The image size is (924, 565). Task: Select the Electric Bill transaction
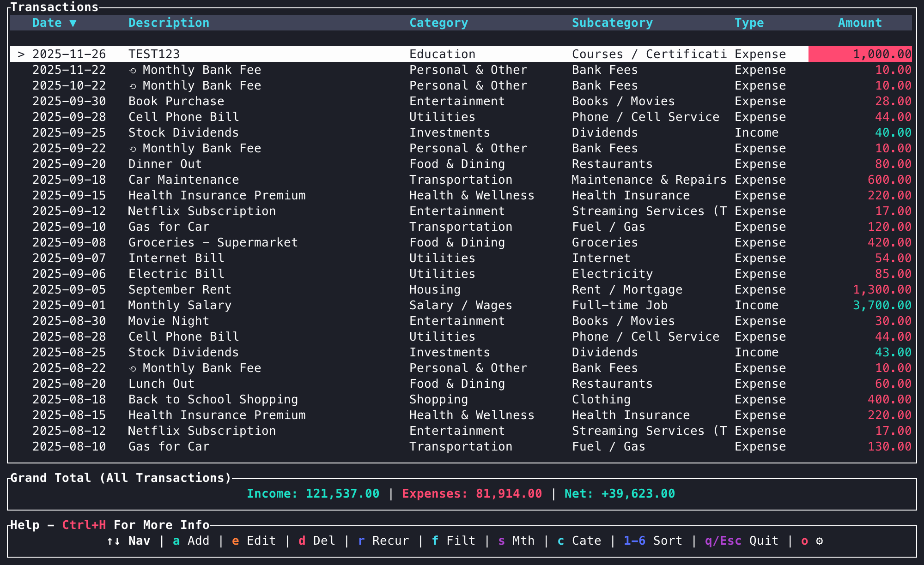tap(461, 274)
